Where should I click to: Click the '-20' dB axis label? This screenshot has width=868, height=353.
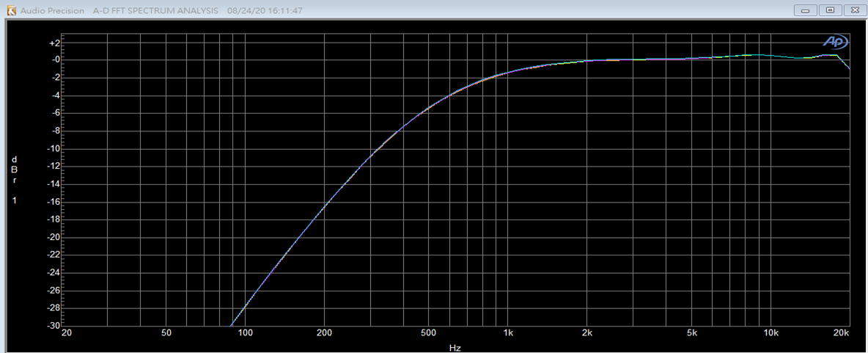point(53,237)
